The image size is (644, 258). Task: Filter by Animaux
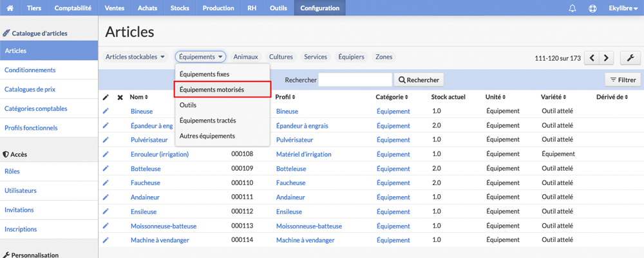(246, 57)
